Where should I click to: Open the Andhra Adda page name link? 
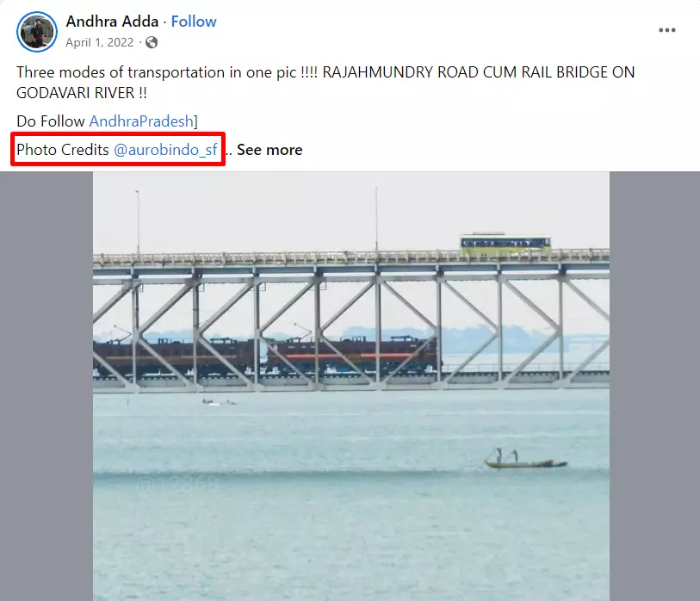click(x=112, y=22)
